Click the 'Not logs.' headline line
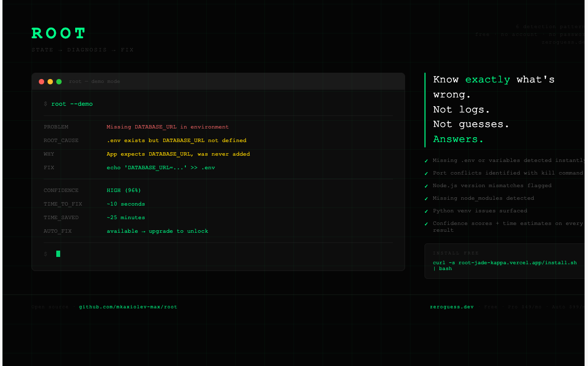Image resolution: width=588 pixels, height=366 pixels. point(461,110)
